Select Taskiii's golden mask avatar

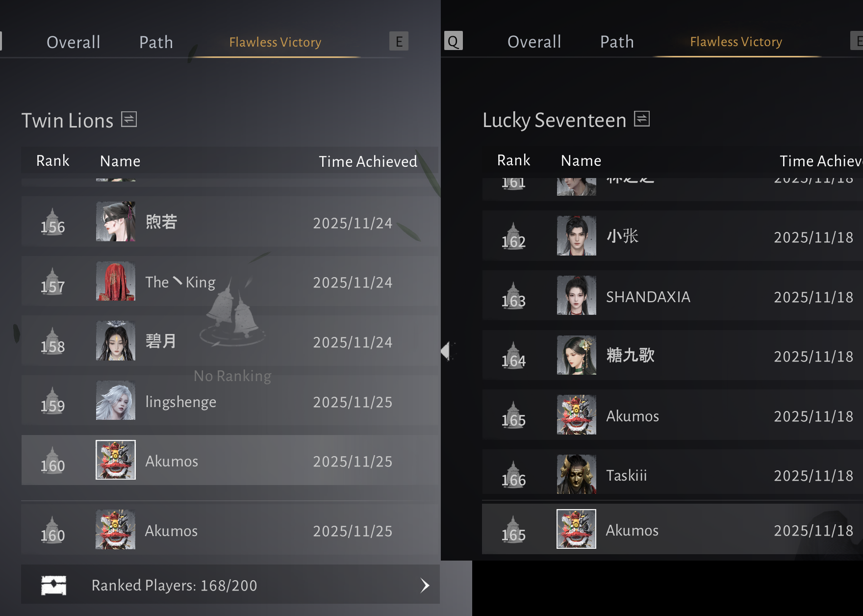pyautogui.click(x=577, y=474)
